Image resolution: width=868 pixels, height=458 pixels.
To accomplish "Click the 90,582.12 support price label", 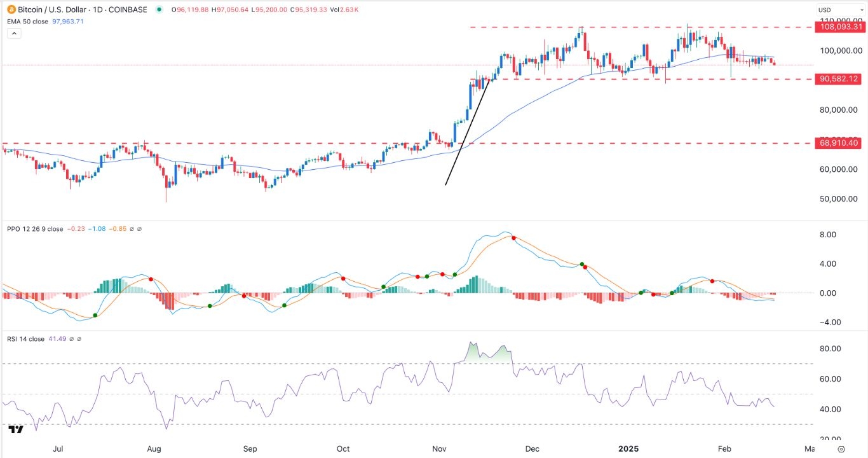I will [x=839, y=79].
